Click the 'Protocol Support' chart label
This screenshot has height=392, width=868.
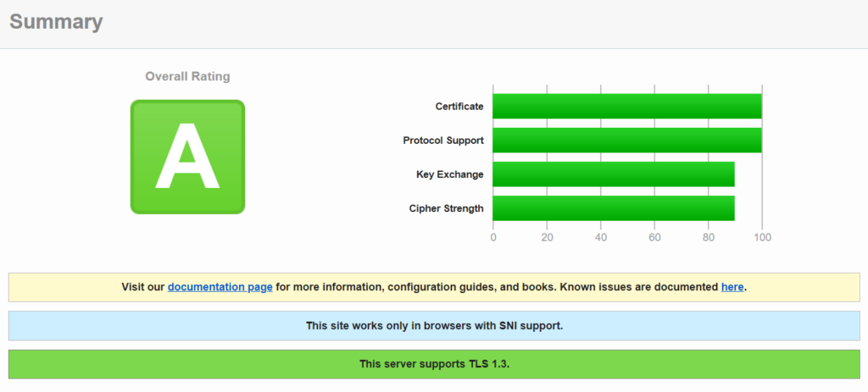pos(443,141)
